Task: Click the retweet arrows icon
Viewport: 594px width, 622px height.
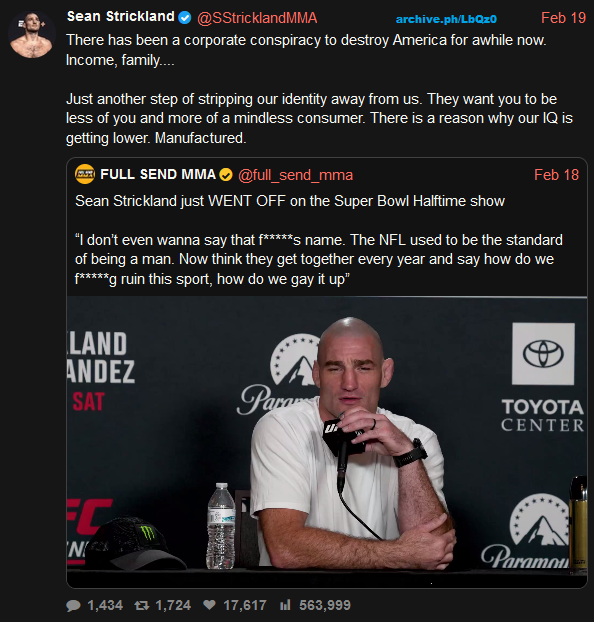Action: click(142, 605)
